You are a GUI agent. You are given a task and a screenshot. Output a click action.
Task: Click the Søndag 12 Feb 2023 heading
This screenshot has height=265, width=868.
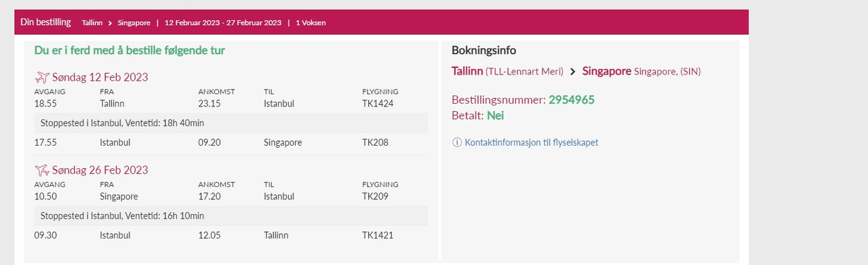tap(100, 77)
